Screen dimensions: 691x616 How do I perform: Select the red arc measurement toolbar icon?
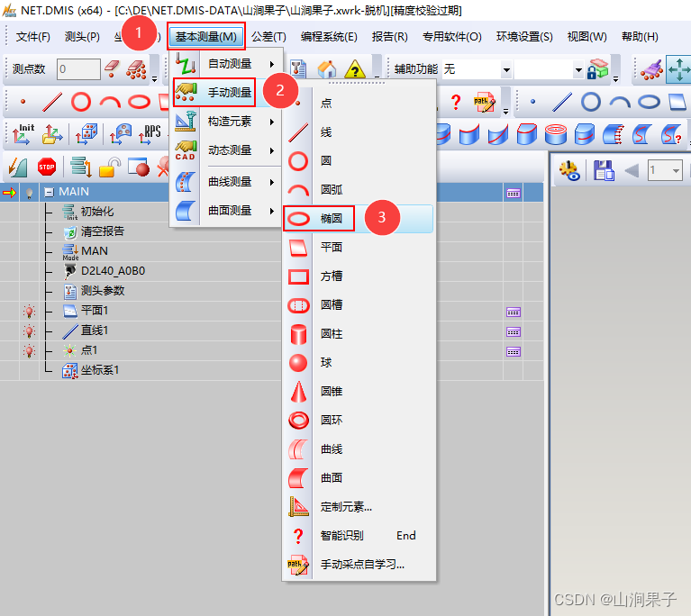coord(110,103)
